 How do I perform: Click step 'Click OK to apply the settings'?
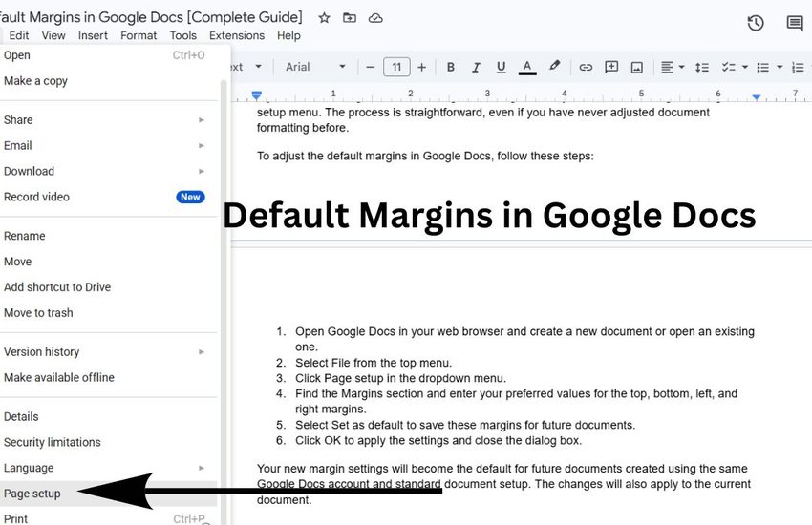(438, 440)
